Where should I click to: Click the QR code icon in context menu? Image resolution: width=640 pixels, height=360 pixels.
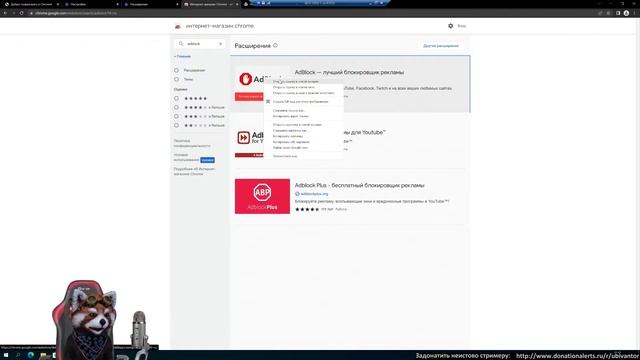[x=268, y=102]
